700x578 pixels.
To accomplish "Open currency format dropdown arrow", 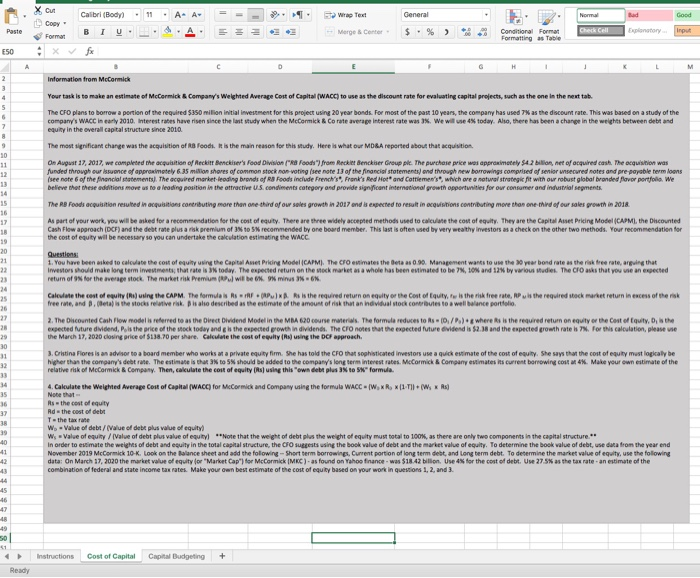I will point(419,32).
